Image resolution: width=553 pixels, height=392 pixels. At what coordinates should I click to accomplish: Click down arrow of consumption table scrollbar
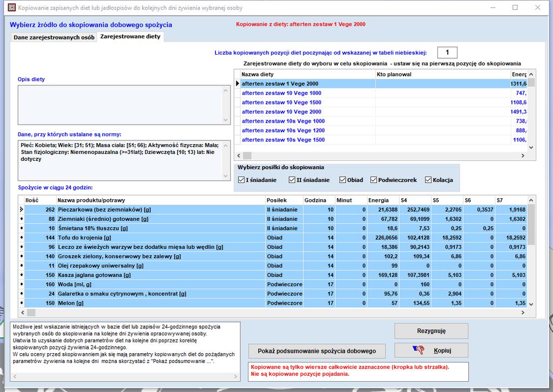pyautogui.click(x=531, y=304)
